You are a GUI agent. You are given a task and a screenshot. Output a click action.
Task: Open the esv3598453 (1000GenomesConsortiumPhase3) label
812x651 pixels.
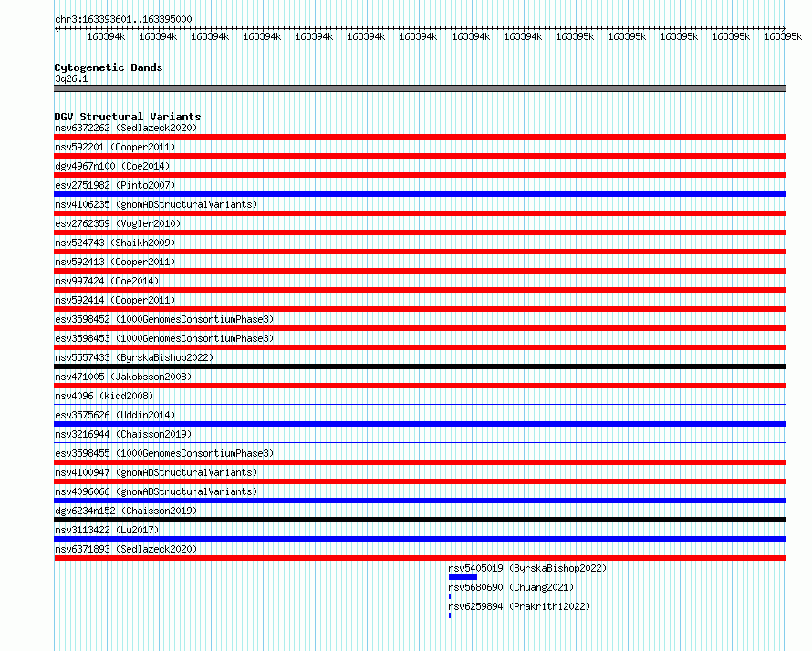tap(164, 338)
